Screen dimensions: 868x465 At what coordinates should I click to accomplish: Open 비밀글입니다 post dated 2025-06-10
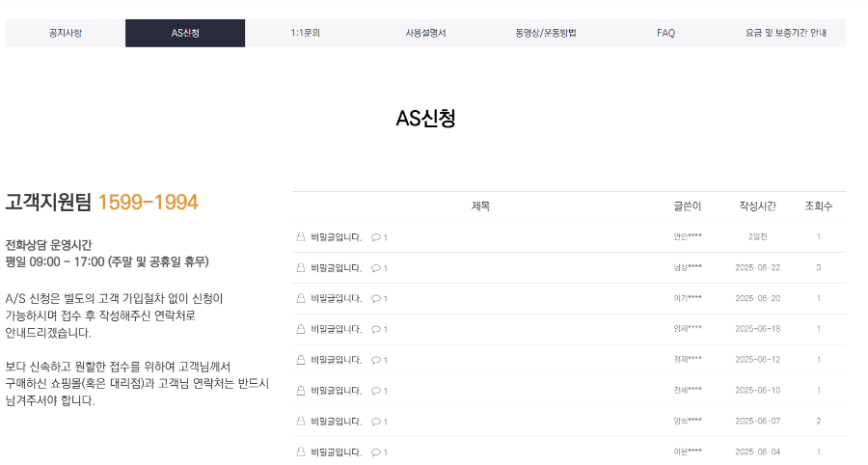pyautogui.click(x=336, y=391)
